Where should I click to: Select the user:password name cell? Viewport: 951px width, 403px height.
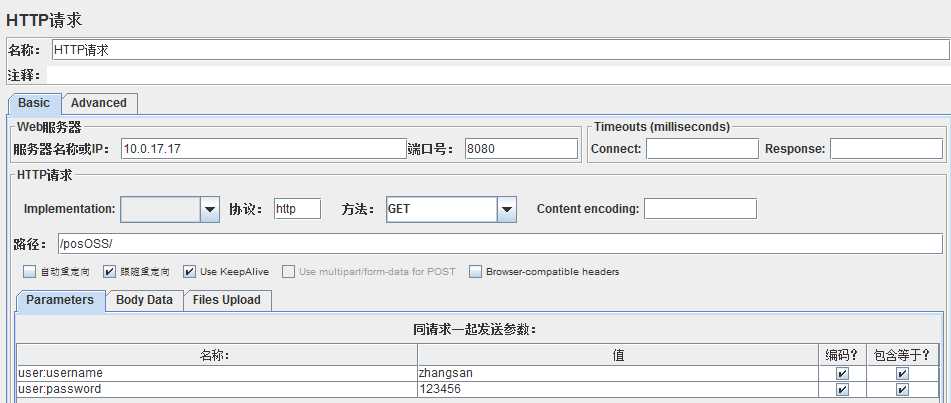click(x=217, y=390)
